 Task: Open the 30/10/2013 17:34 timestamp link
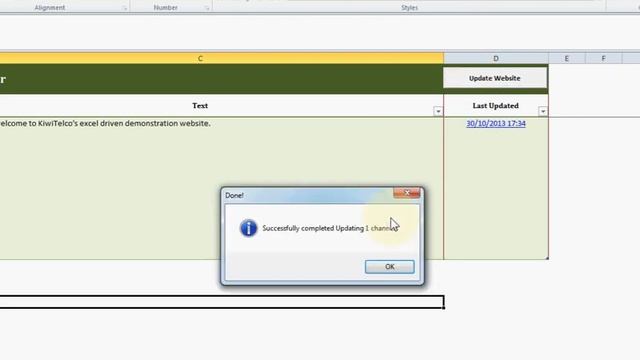coord(496,123)
